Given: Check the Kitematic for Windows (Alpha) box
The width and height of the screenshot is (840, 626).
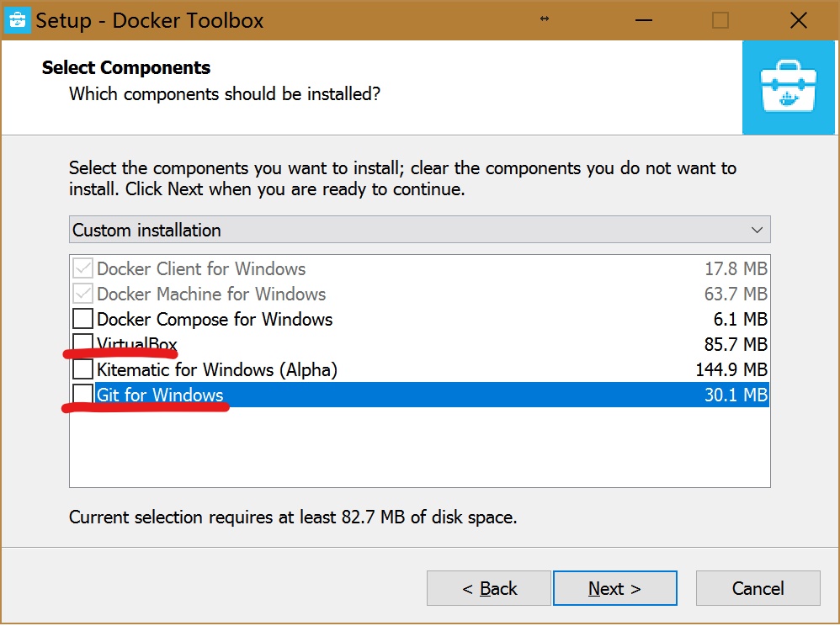Looking at the screenshot, I should point(82,369).
